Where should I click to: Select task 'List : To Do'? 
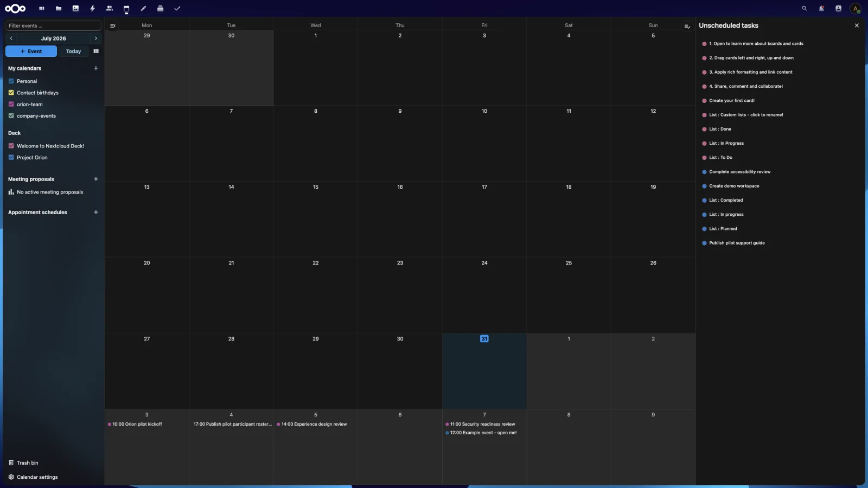(720, 157)
